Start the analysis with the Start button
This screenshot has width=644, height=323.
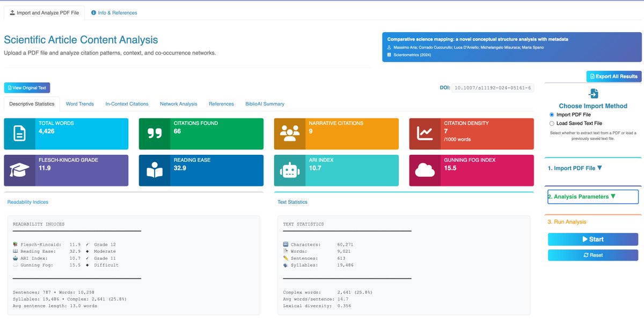[x=593, y=239]
